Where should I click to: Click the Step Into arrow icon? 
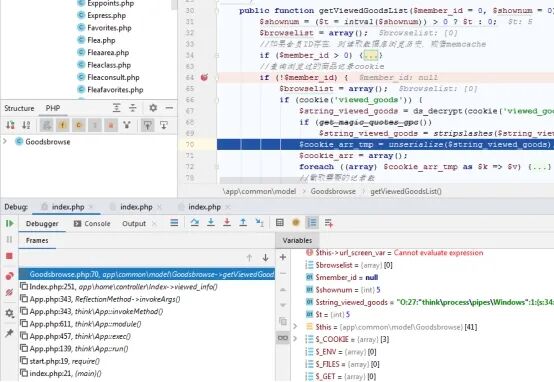click(x=211, y=222)
